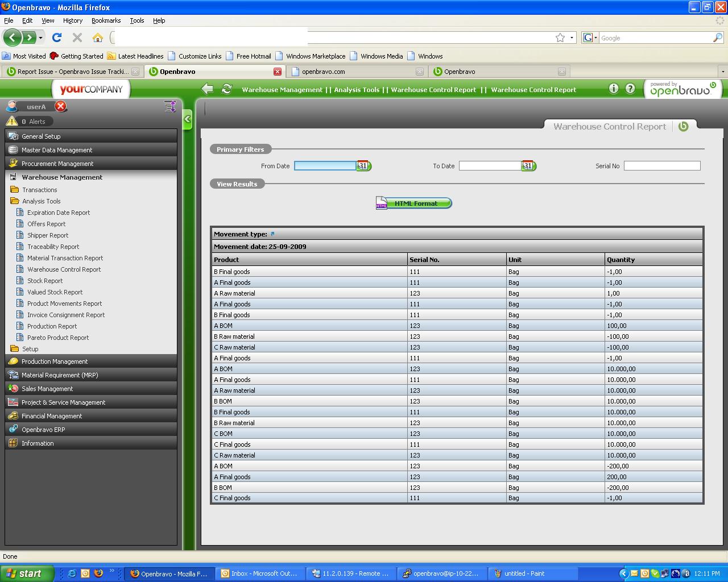Click the Openbravo back arrow icon
Viewport: 728px width, 582px height.
(208, 89)
